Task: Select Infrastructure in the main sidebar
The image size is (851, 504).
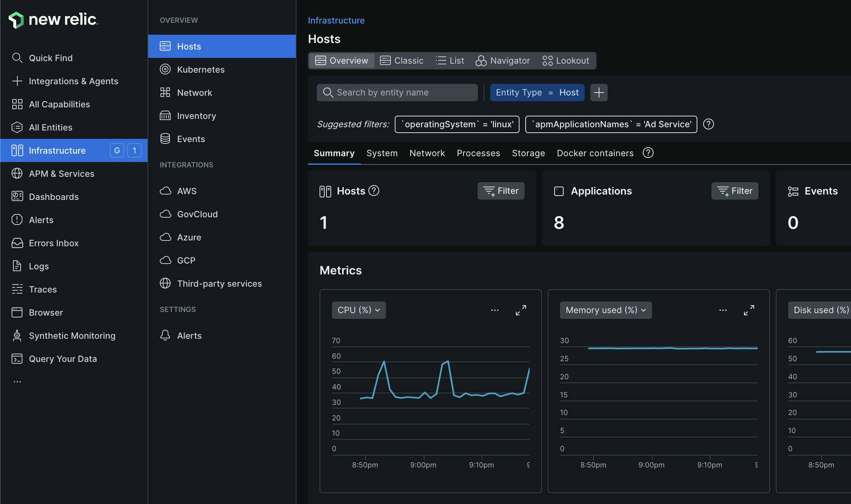Action: coord(74,150)
